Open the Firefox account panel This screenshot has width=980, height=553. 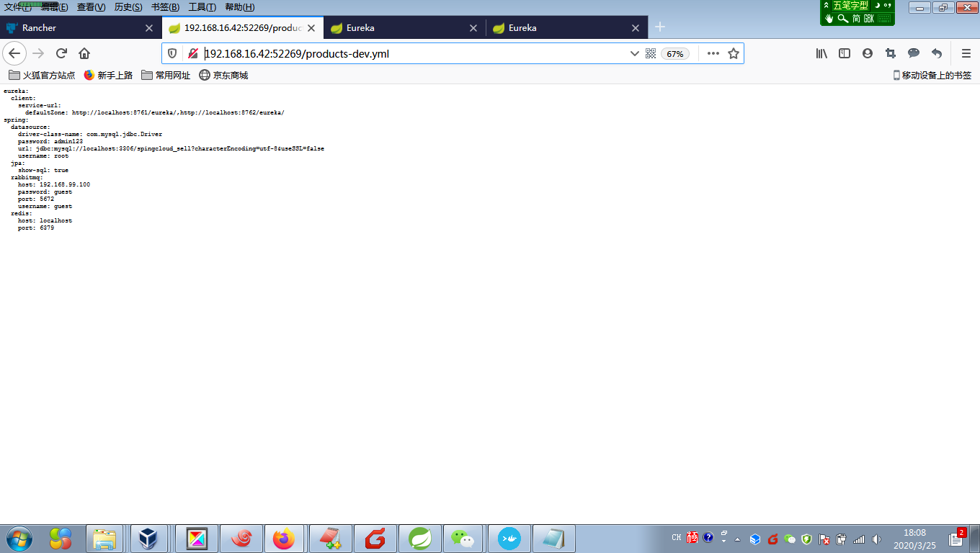tap(868, 53)
